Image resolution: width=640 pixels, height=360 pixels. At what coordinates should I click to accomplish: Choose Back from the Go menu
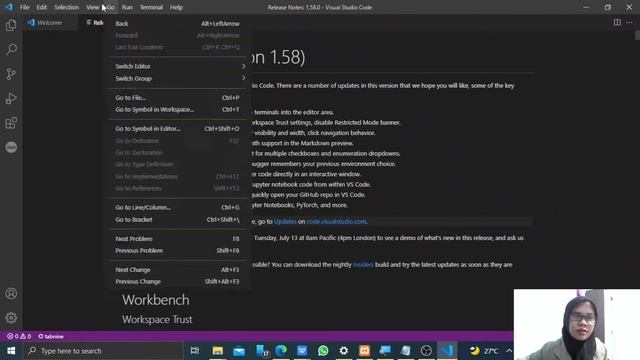click(x=178, y=24)
